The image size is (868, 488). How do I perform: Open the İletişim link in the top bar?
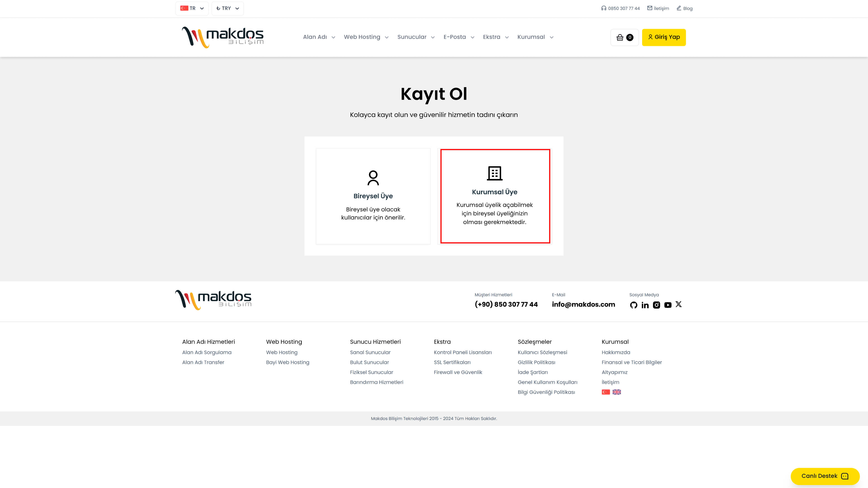click(661, 8)
